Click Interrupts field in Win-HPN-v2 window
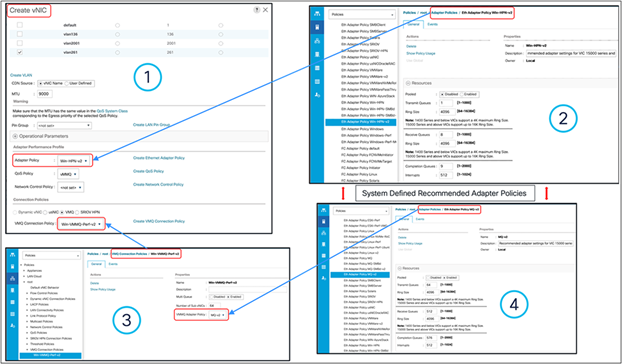622x364 pixels. point(446,175)
